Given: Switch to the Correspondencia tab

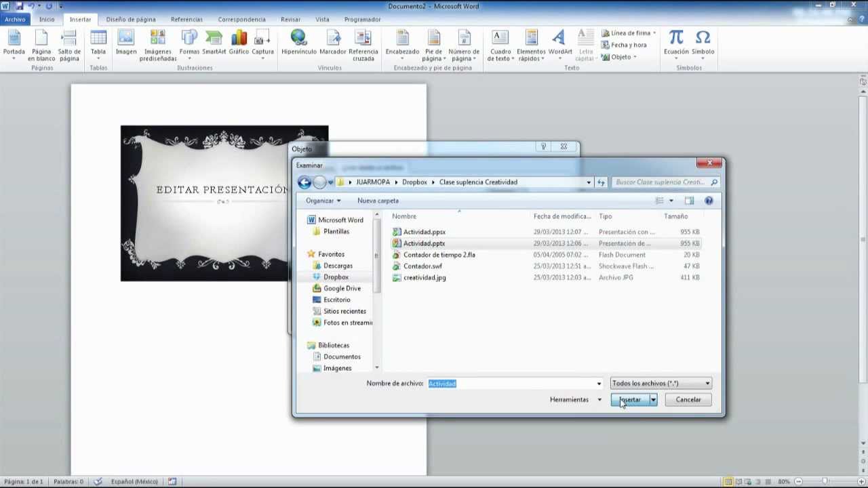Looking at the screenshot, I should click(242, 20).
